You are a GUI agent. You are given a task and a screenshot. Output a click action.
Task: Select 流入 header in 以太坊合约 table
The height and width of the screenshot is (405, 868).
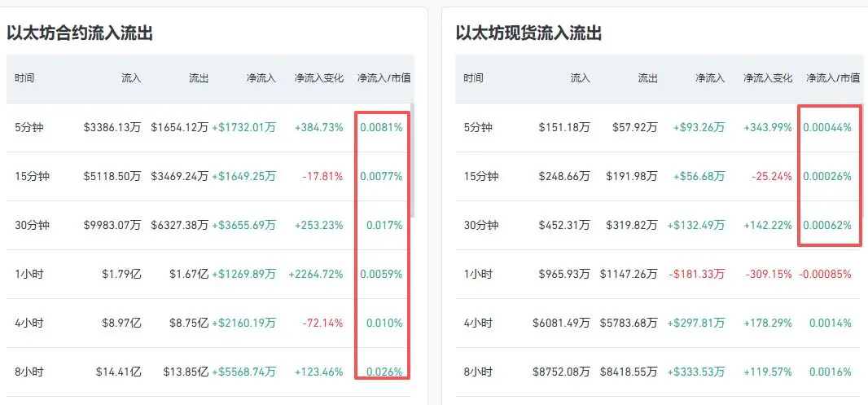click(132, 78)
